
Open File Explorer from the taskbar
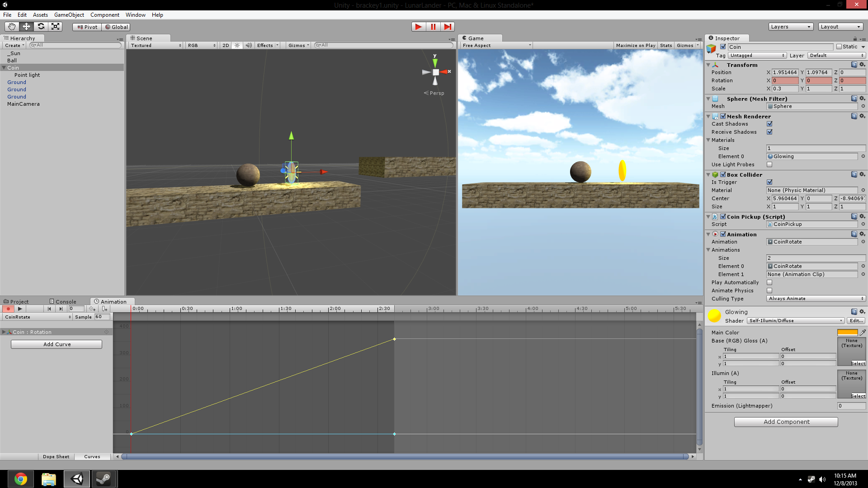(48, 479)
